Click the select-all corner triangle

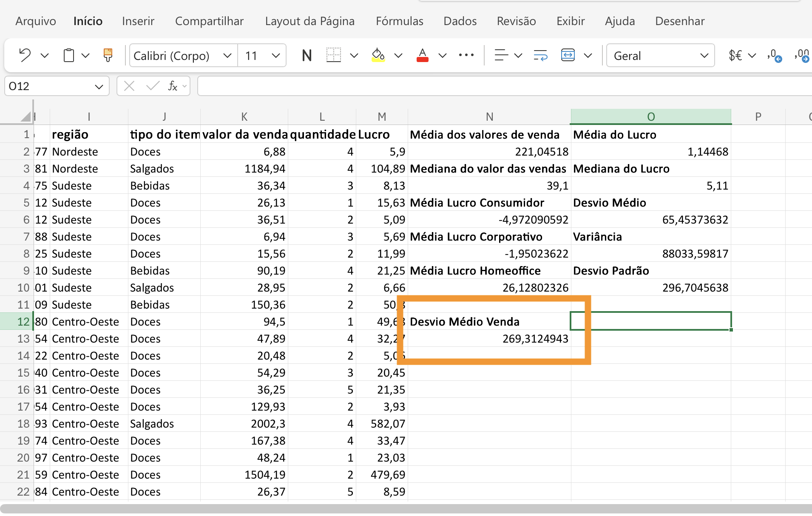[26, 116]
